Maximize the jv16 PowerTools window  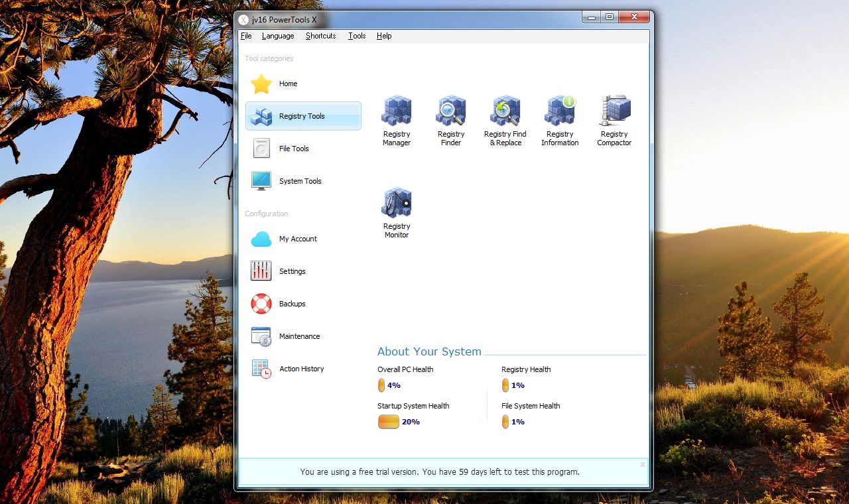coord(610,17)
